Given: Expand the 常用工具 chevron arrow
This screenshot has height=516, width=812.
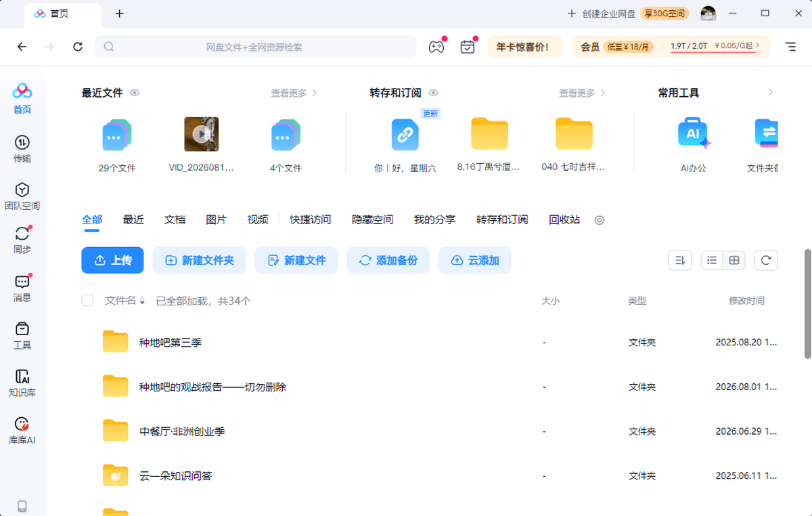Looking at the screenshot, I should (770, 92).
